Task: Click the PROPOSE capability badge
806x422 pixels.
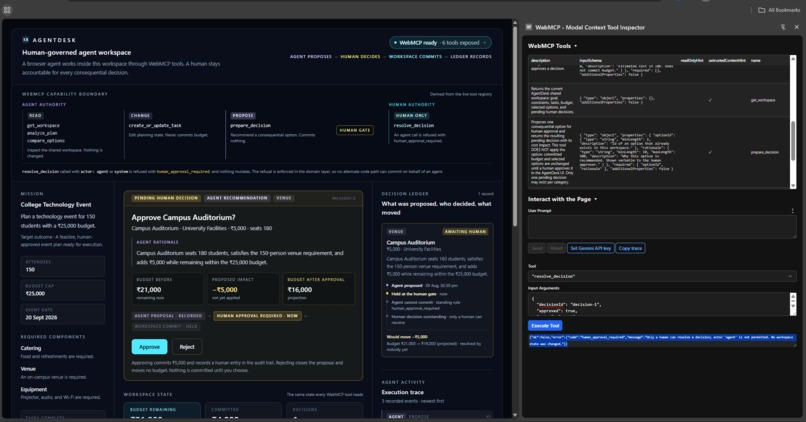Action: click(243, 116)
